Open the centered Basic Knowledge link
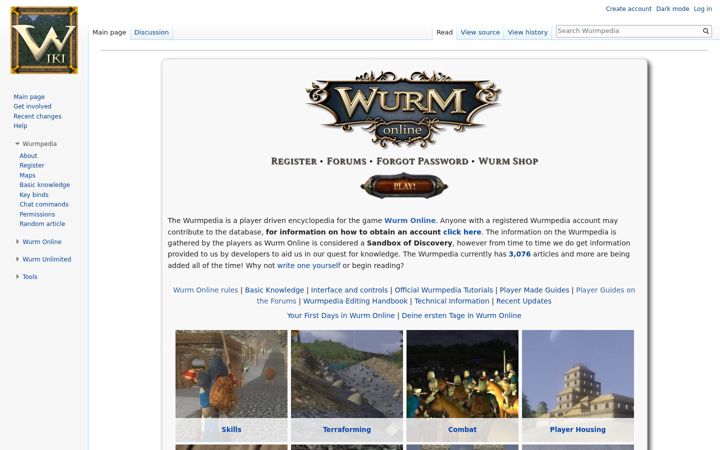 click(x=274, y=290)
